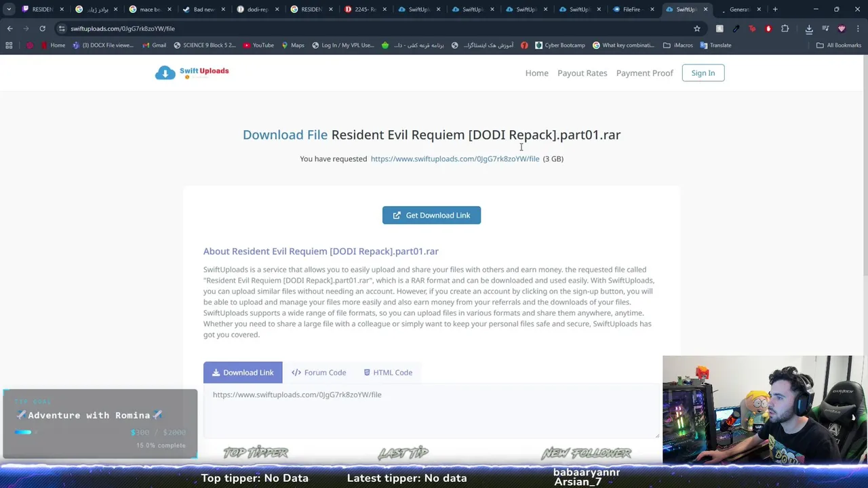Click Get Download Link button
Screen dimensions: 868x488
(431, 215)
